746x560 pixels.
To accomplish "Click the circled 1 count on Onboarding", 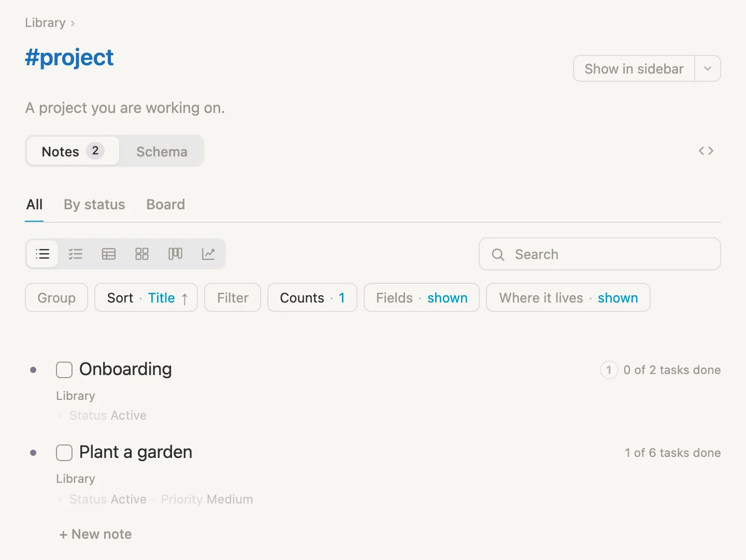I will tap(609, 370).
